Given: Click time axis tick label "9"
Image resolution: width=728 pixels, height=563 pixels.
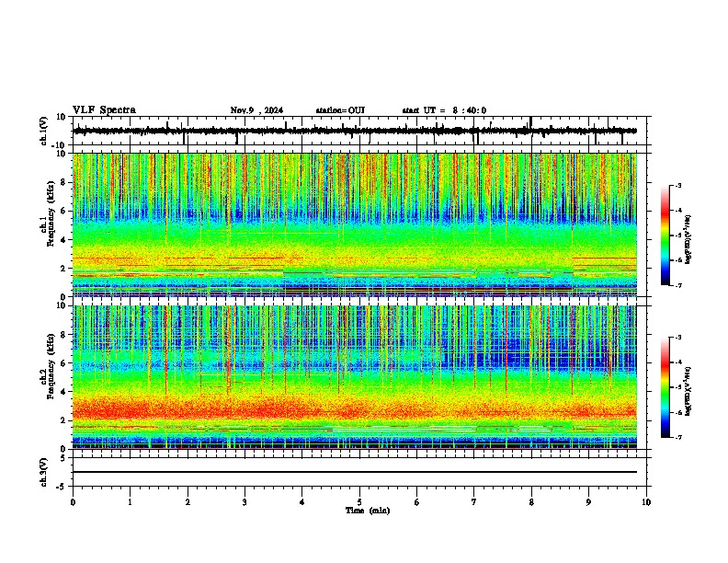Looking at the screenshot, I should click(x=588, y=502).
